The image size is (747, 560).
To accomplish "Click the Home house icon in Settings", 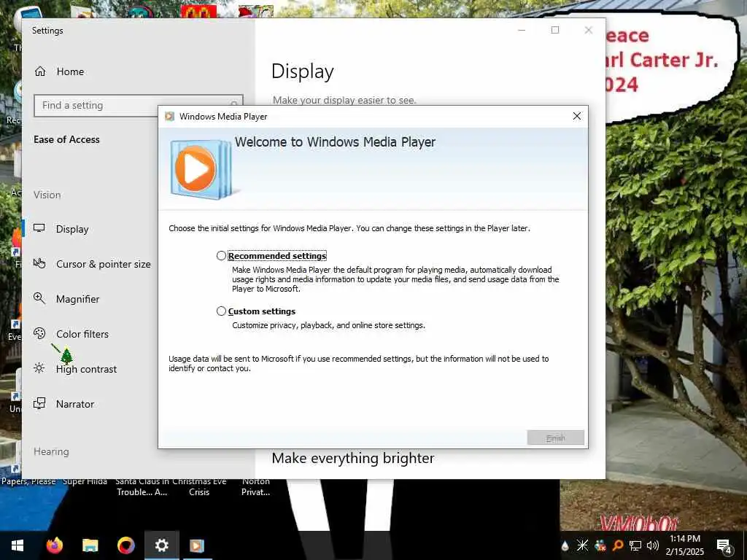I will pos(40,71).
